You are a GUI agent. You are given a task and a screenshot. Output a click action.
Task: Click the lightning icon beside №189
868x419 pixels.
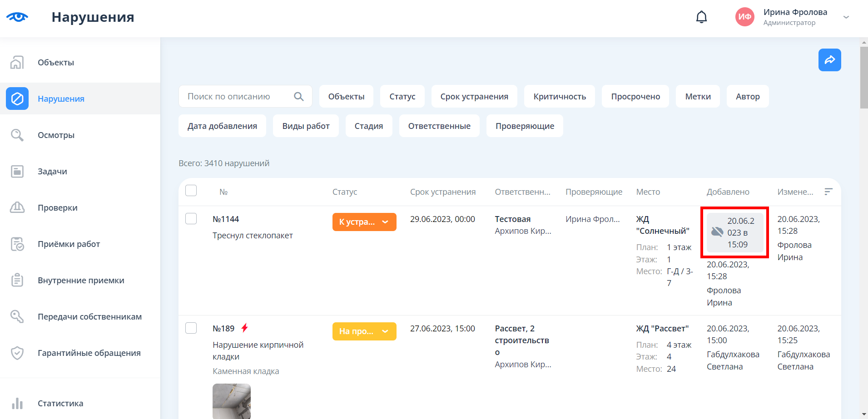[245, 328]
